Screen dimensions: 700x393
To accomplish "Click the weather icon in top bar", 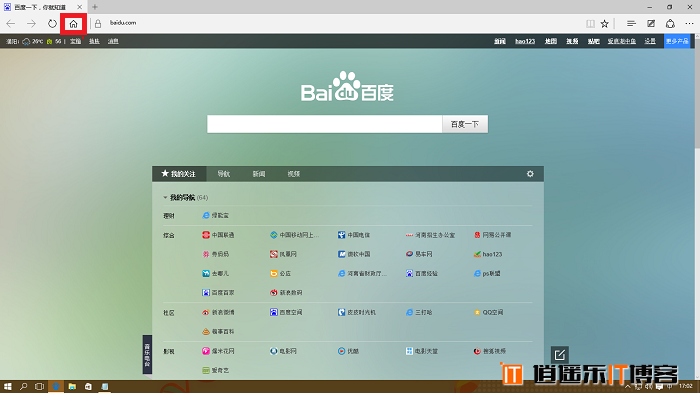I will (26, 41).
